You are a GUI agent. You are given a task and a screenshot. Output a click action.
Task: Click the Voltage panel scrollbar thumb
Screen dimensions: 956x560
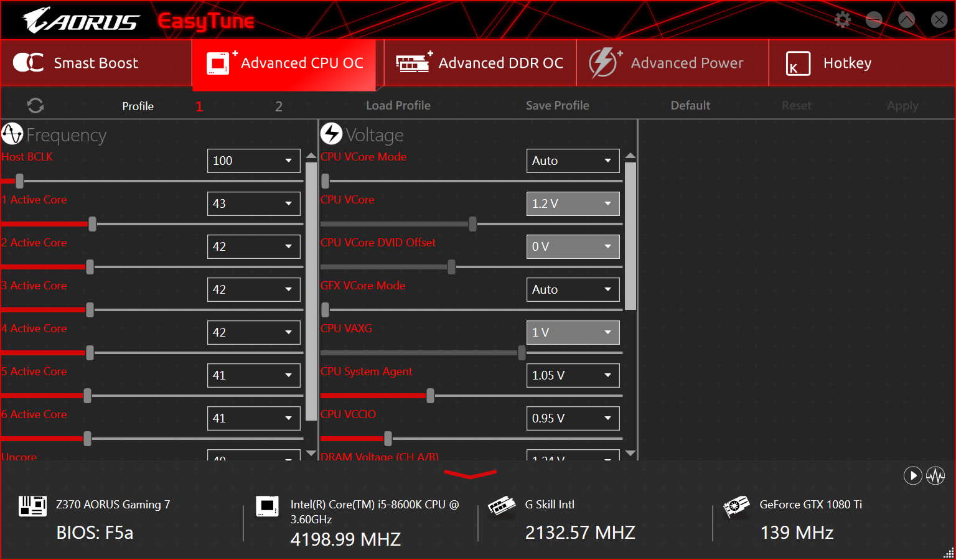[x=630, y=236]
